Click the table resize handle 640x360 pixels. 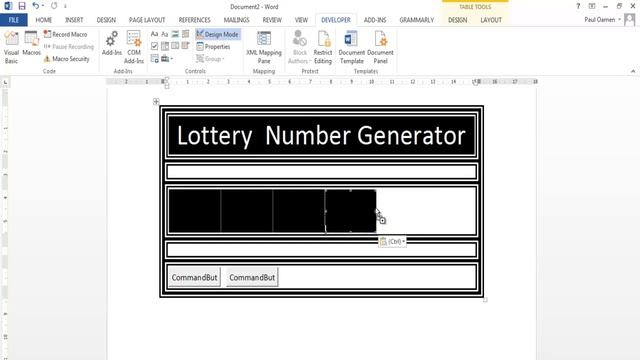coord(485,300)
